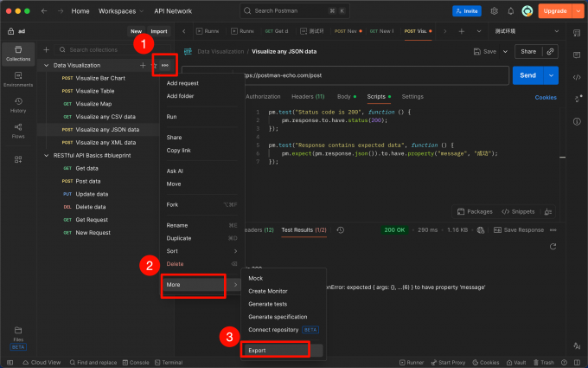The width and height of the screenshot is (588, 368).
Task: Open Data Visualization three-dots options menu
Action: point(165,65)
